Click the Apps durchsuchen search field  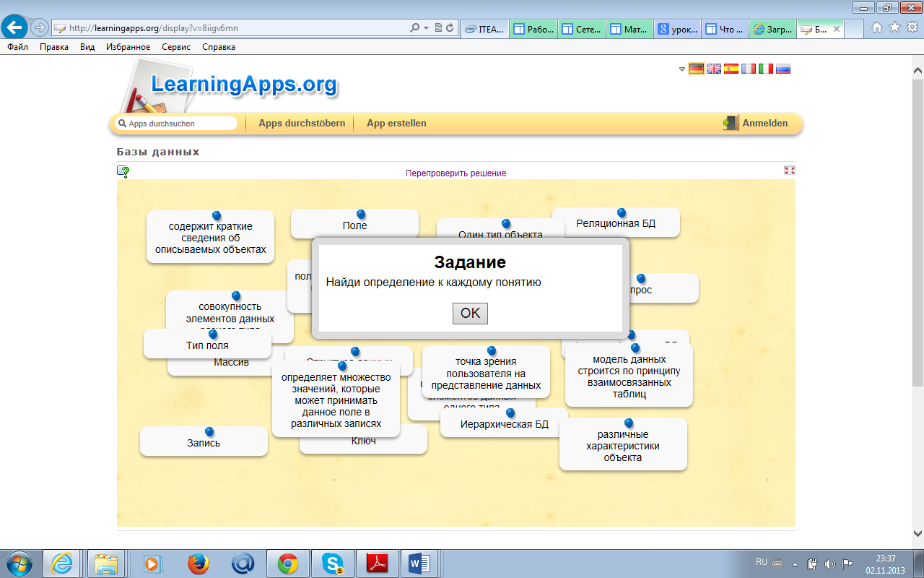(x=176, y=124)
